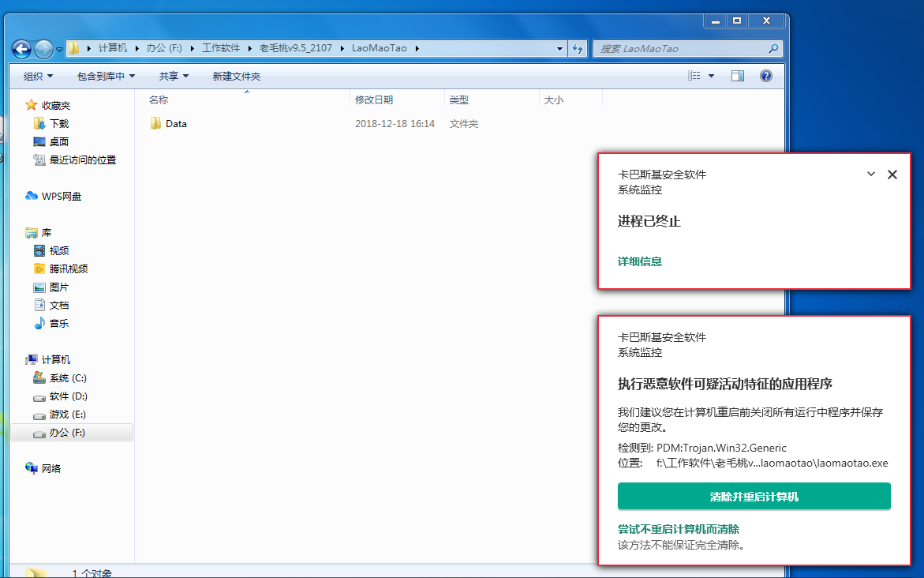The image size is (924, 578).
Task: Go forward with the Forward arrow button
Action: tap(43, 49)
